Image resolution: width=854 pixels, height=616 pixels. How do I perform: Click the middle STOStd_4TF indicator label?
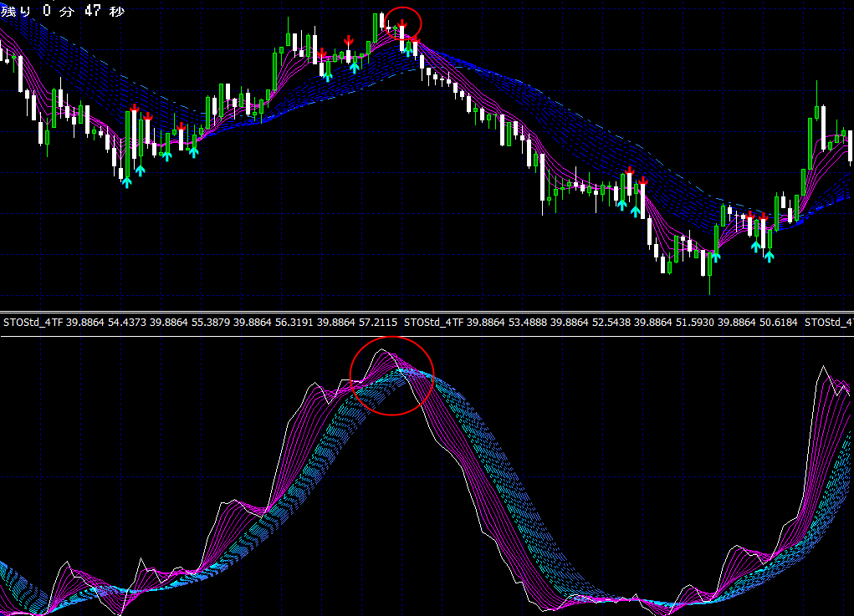(x=433, y=322)
